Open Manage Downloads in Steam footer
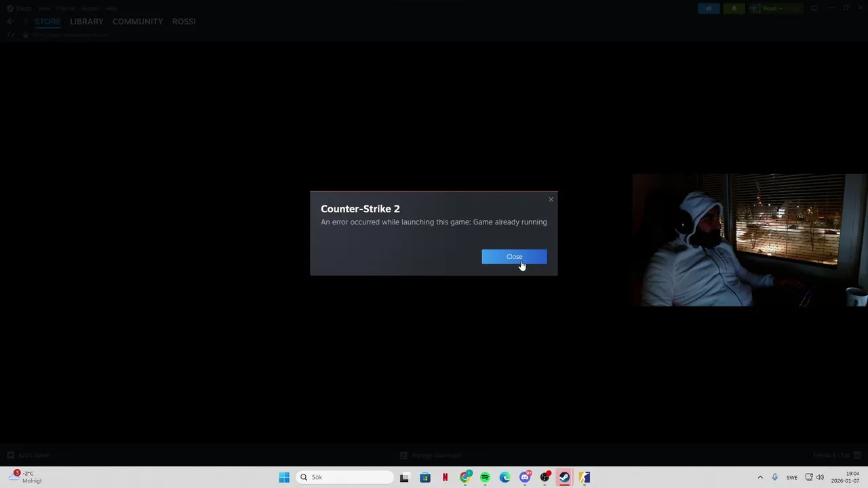868x488 pixels. pos(431,455)
